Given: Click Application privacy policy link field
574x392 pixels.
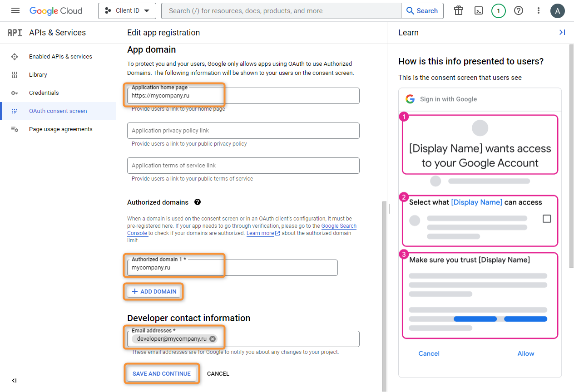Looking at the screenshot, I should pyautogui.click(x=243, y=131).
